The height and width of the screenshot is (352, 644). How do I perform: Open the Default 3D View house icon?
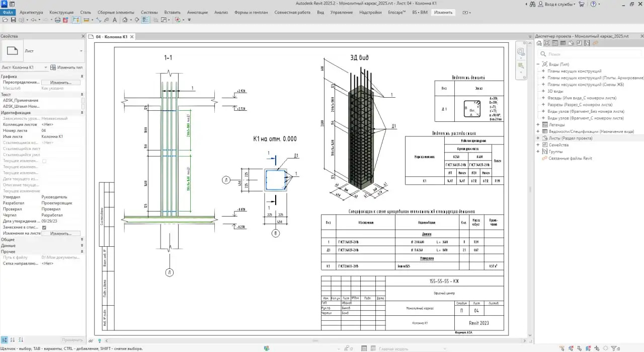125,20
